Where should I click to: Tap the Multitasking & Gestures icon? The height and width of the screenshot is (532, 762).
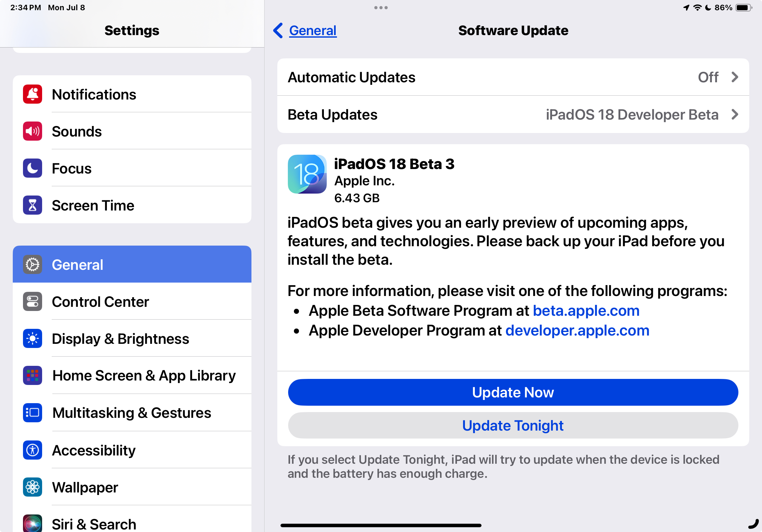tap(32, 413)
